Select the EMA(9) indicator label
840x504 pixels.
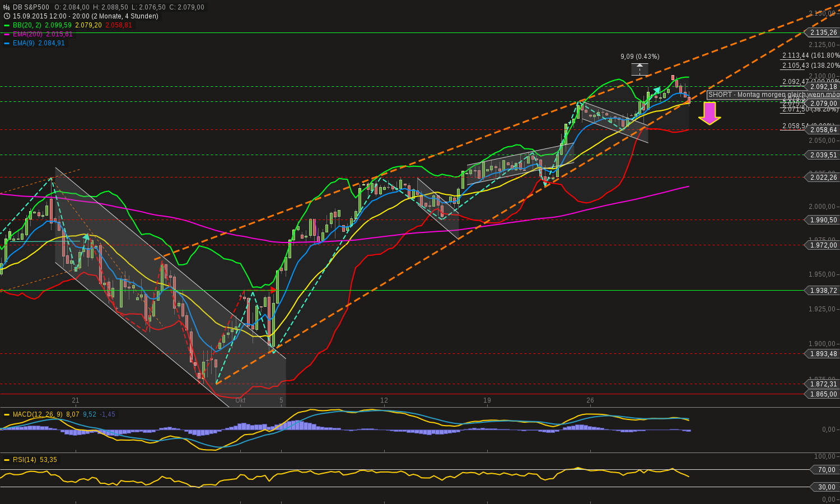point(24,43)
